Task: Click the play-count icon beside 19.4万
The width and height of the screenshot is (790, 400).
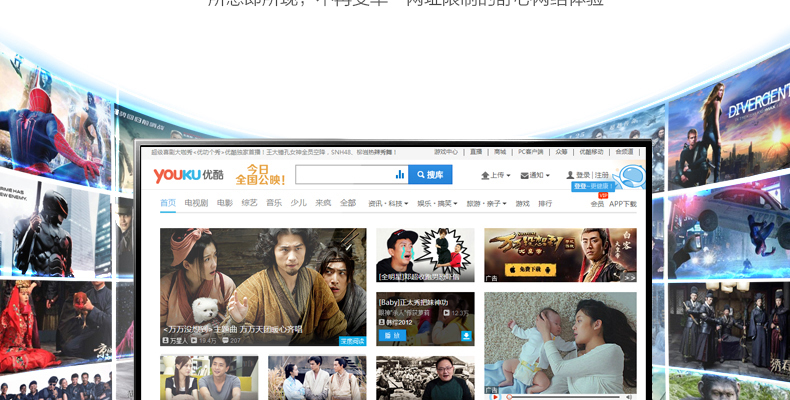Action: tap(194, 341)
